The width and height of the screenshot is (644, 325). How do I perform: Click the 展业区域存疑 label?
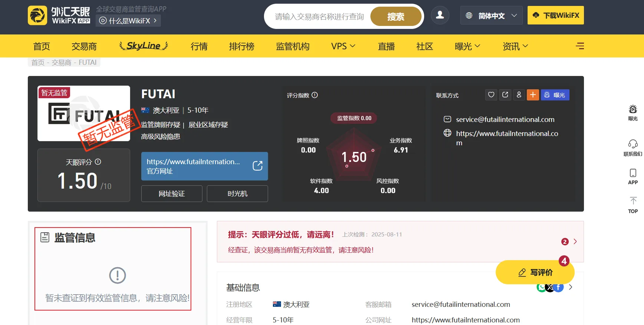[x=208, y=125]
